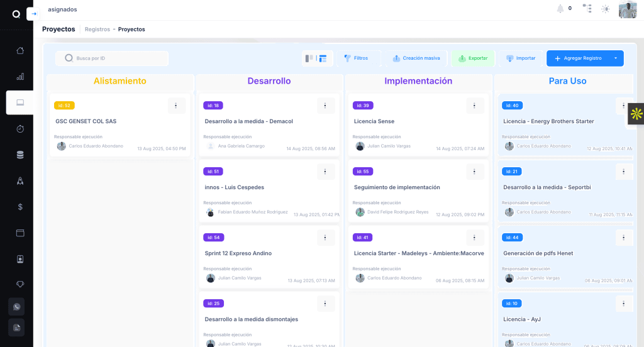
Task: Open options menu for Licencia Sense card
Action: [x=475, y=106]
